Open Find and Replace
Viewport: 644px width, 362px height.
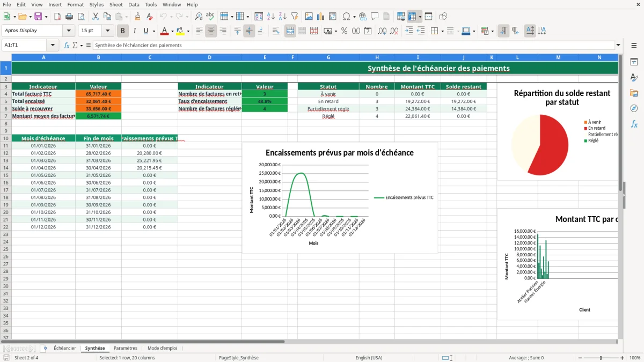199,17
